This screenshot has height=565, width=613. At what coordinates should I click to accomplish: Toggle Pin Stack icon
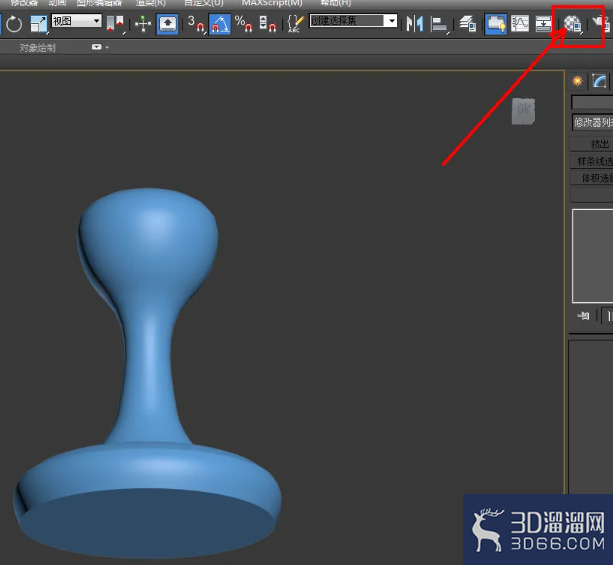coord(583,316)
